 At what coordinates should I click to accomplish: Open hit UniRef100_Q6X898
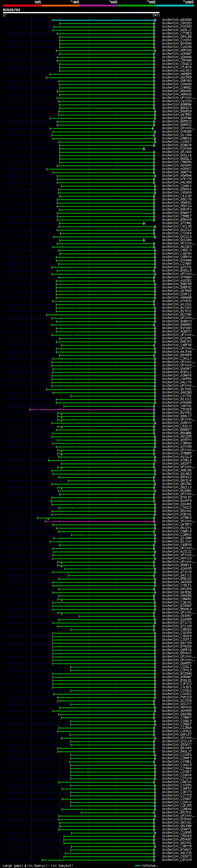(177, 20)
